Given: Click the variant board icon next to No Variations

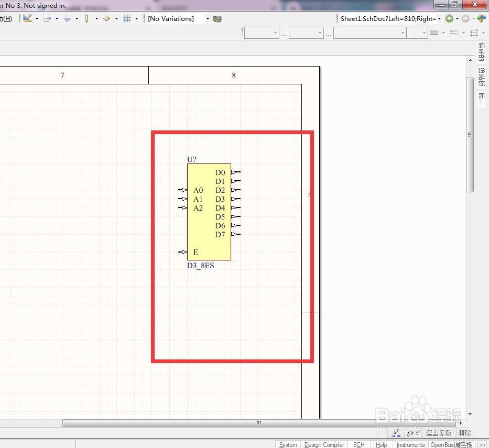Looking at the screenshot, I should click(218, 19).
